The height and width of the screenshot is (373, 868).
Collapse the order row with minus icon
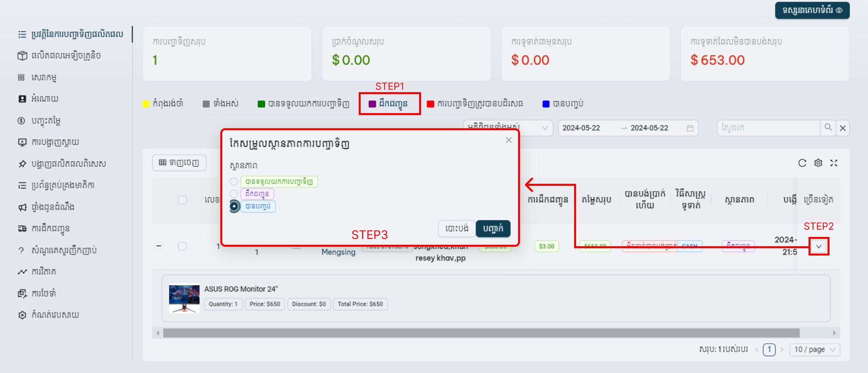159,246
